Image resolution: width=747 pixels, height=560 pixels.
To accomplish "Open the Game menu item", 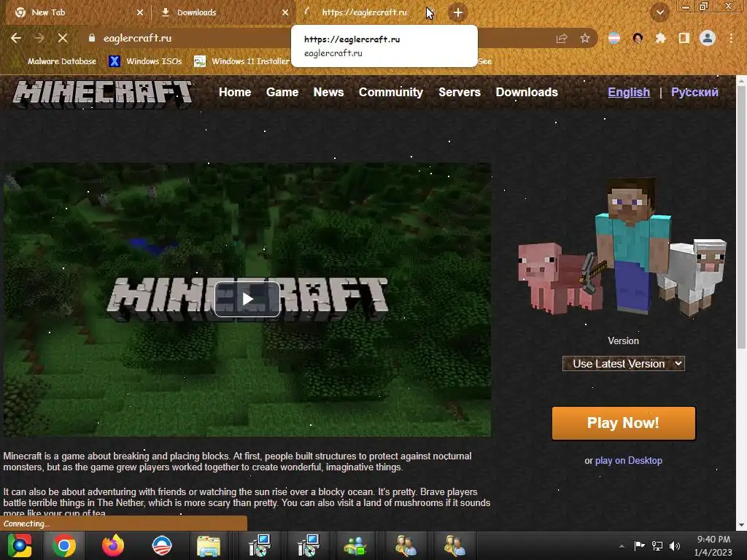I will (282, 93).
